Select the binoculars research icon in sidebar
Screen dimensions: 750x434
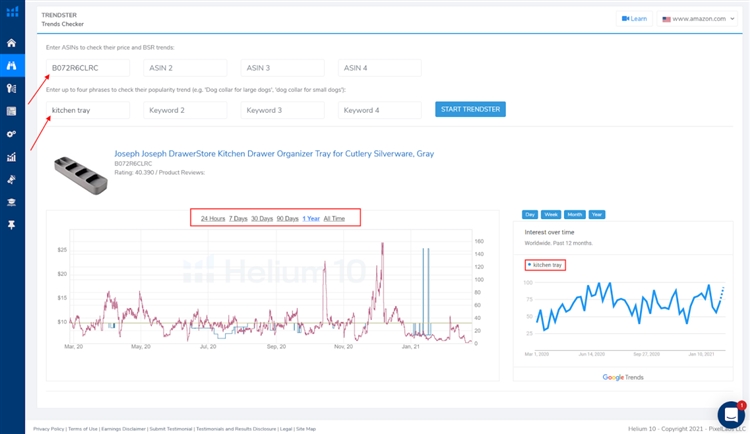(12, 66)
